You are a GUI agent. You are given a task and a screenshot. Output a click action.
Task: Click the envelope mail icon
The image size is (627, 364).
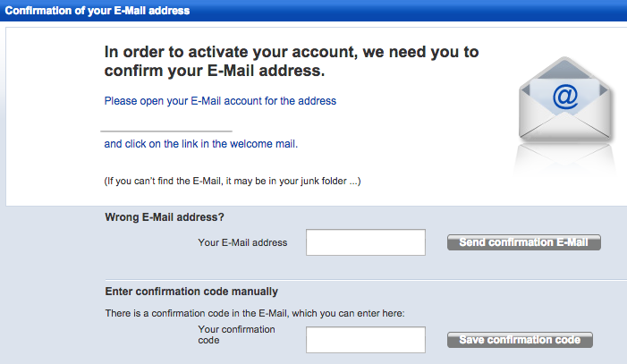(x=564, y=98)
